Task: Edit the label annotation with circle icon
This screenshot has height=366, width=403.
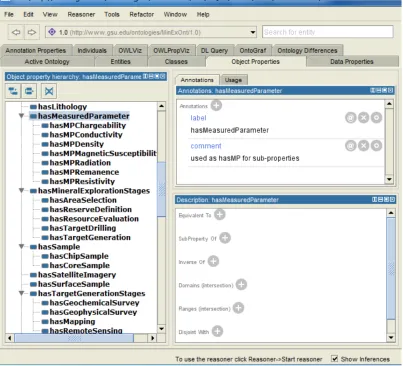Action: click(x=377, y=118)
